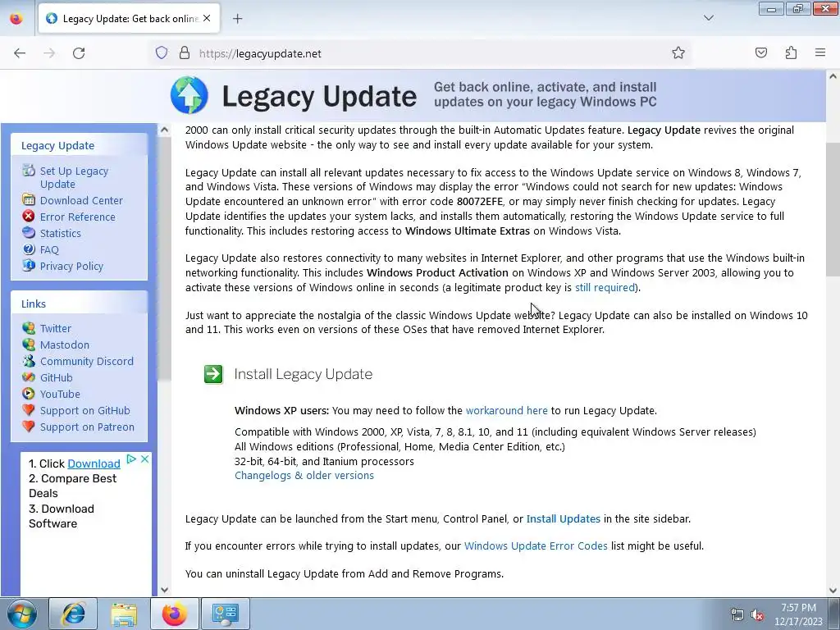Select the Legacy Update browser tab

pos(129,19)
